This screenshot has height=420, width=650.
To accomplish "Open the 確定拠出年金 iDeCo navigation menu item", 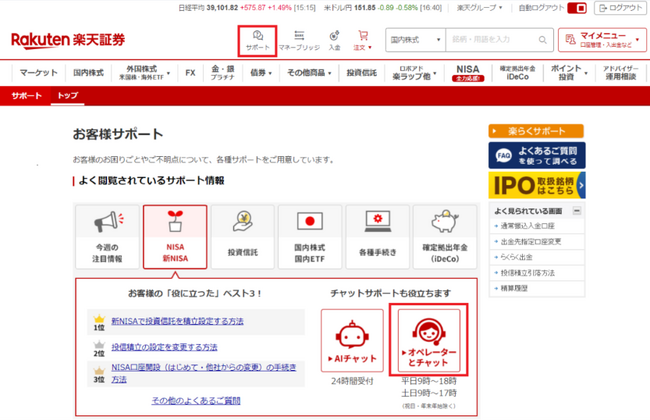I will [517, 73].
